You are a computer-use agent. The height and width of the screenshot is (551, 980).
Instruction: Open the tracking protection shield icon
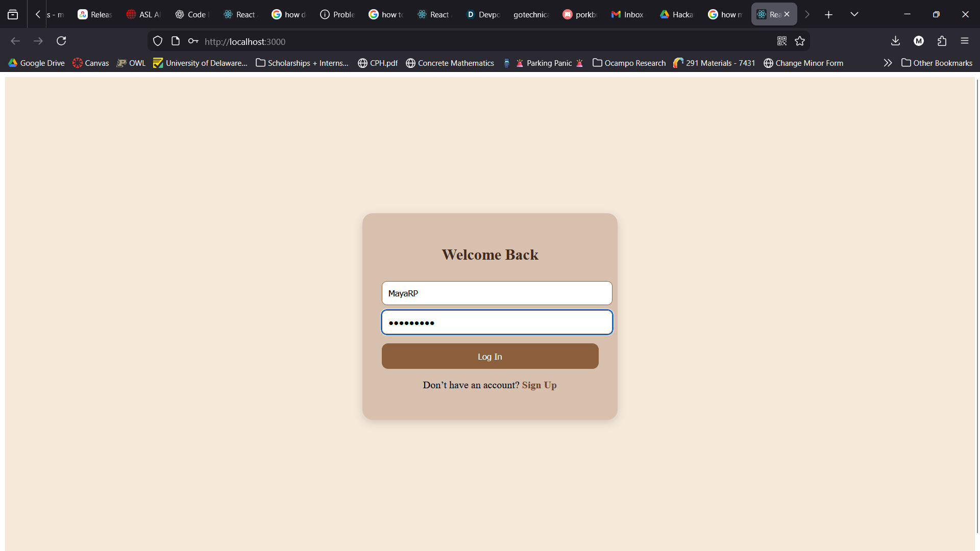click(x=158, y=41)
